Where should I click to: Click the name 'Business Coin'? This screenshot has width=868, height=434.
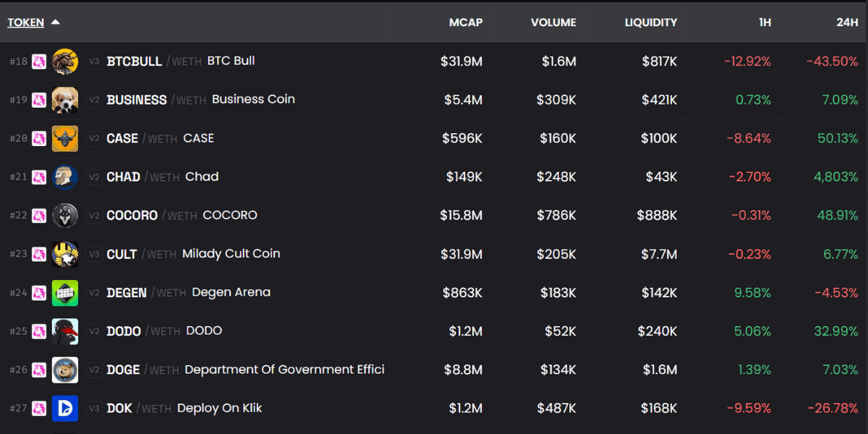pos(253,99)
